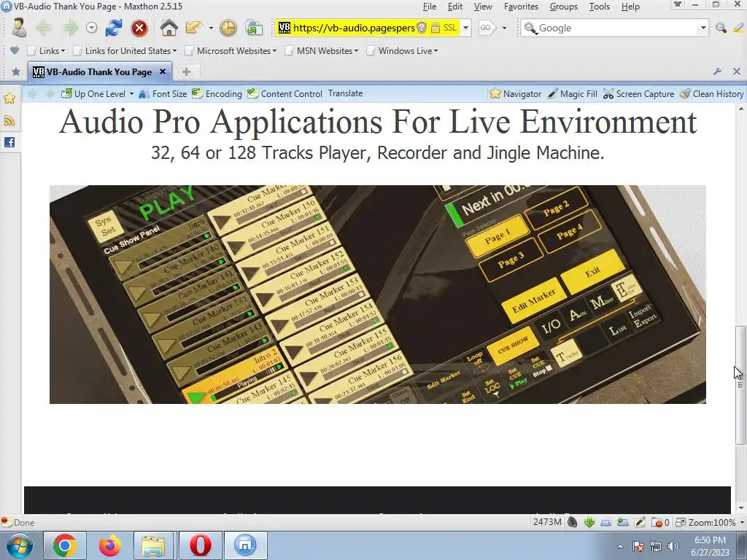
Task: Open the View menu
Action: point(483,7)
